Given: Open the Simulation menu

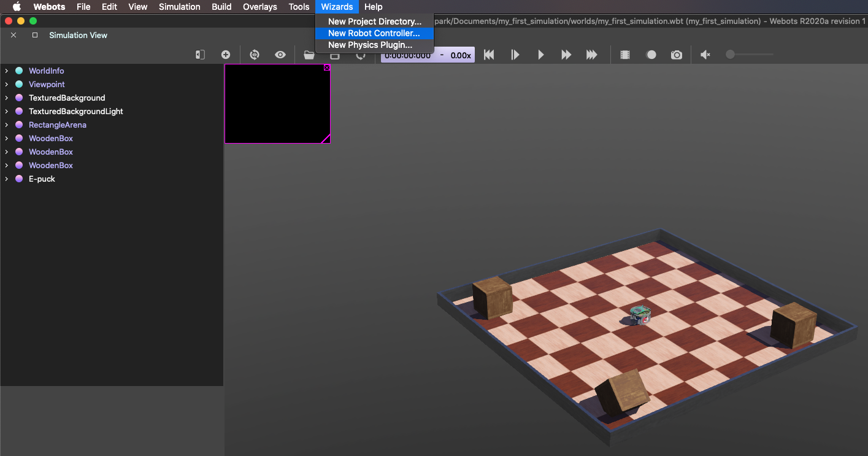Looking at the screenshot, I should [180, 7].
